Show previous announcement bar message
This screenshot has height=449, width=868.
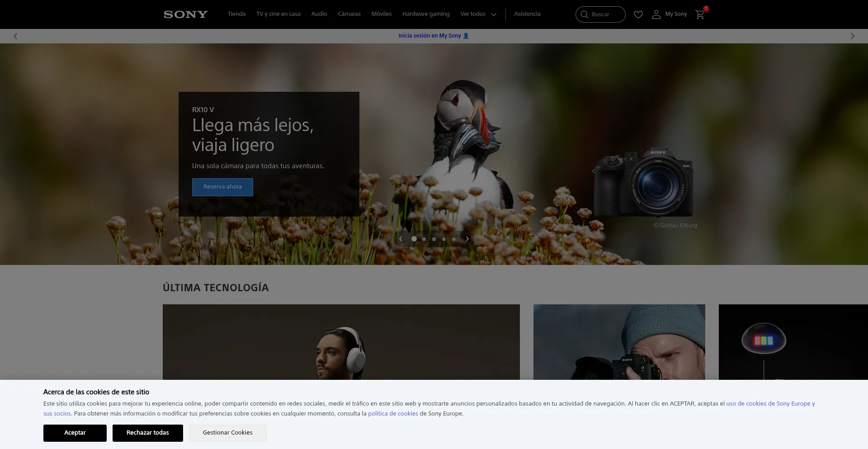click(x=15, y=36)
